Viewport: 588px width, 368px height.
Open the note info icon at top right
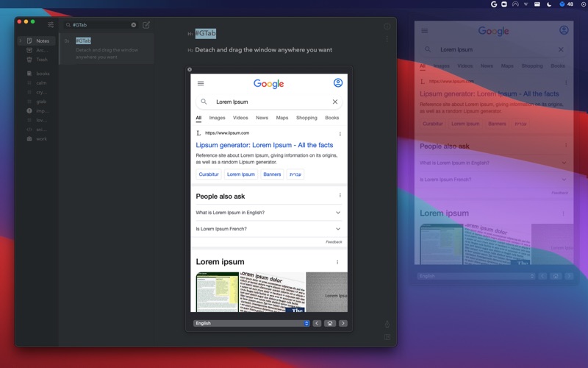pos(387,26)
